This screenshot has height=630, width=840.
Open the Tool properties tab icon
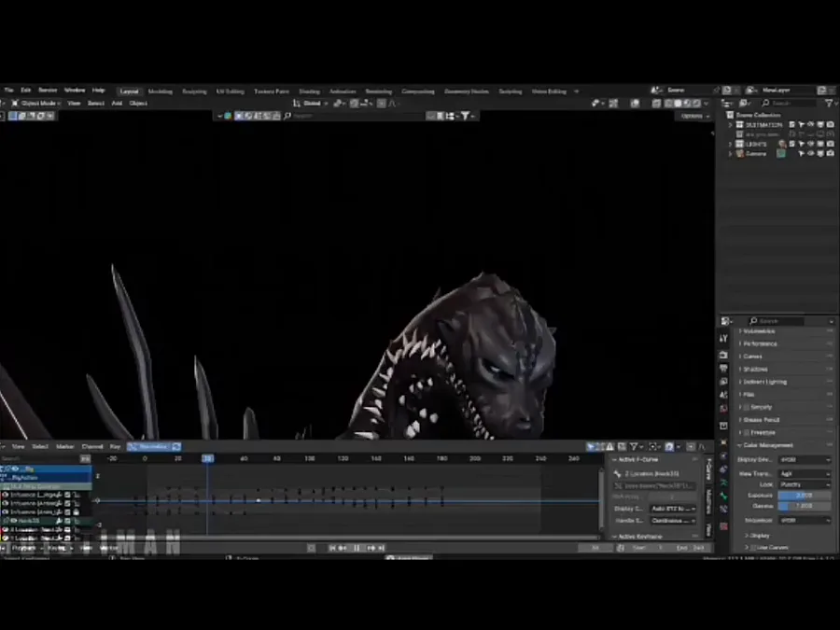click(723, 338)
